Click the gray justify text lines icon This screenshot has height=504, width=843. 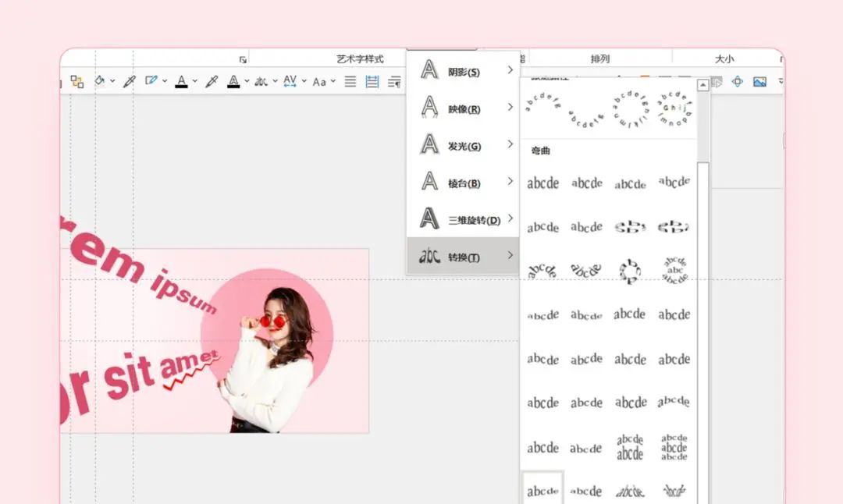(350, 82)
